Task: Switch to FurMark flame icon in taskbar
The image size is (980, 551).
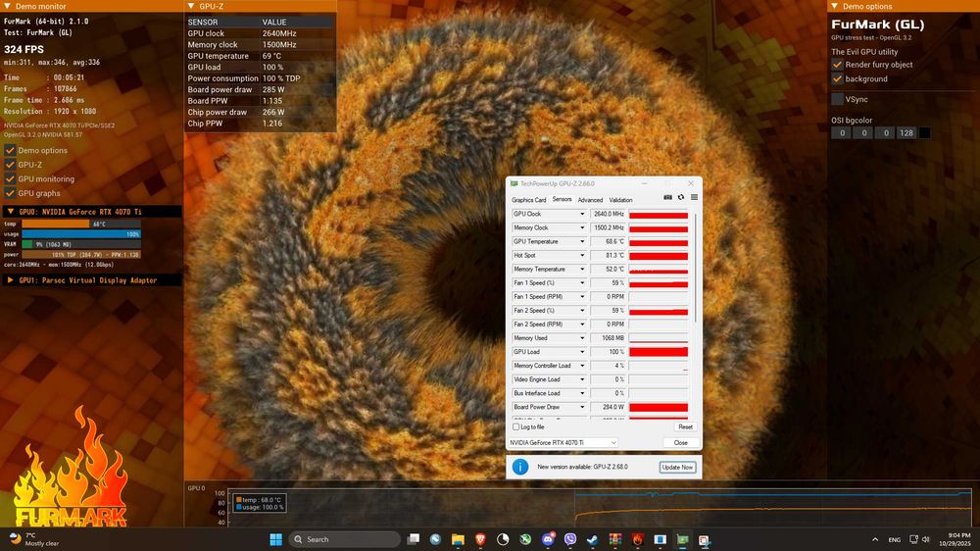Action: 638,540
